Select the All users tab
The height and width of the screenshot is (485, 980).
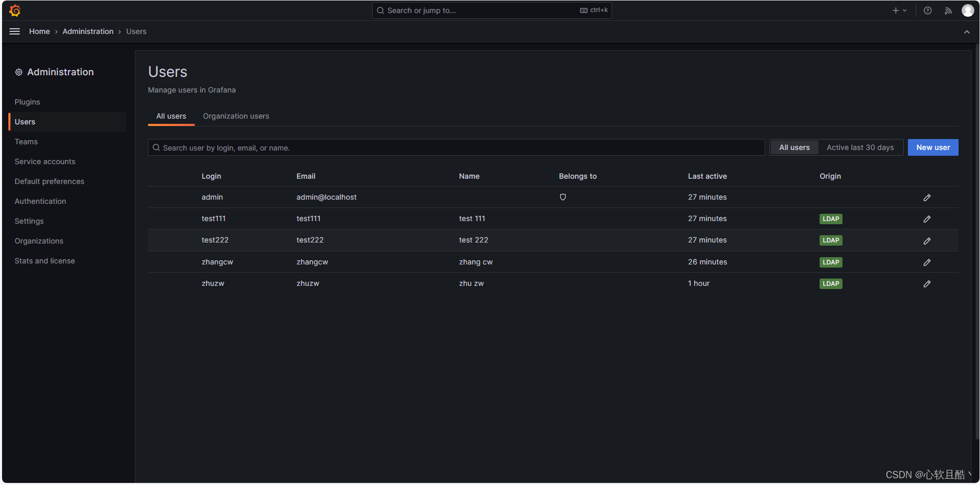coord(171,116)
